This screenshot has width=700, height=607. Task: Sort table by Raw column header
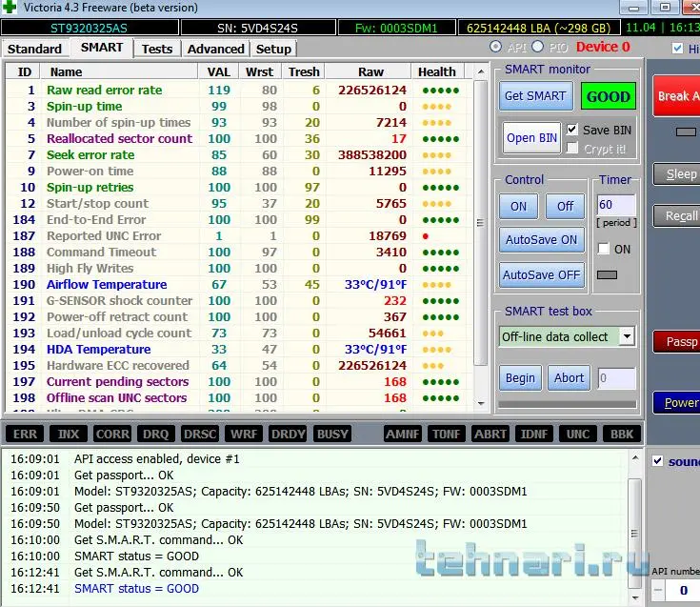tap(370, 71)
